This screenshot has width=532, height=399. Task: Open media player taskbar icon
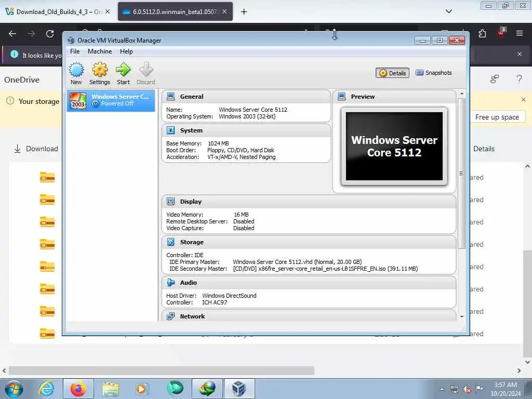click(x=141, y=389)
